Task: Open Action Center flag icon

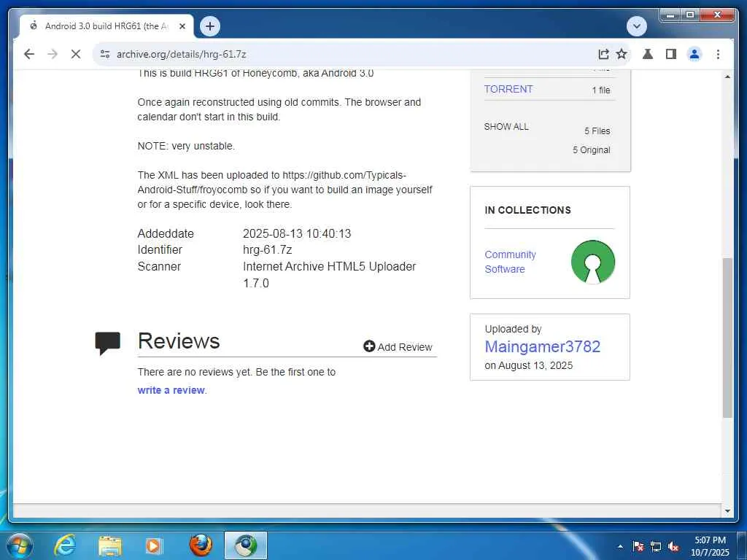Action: 638,546
